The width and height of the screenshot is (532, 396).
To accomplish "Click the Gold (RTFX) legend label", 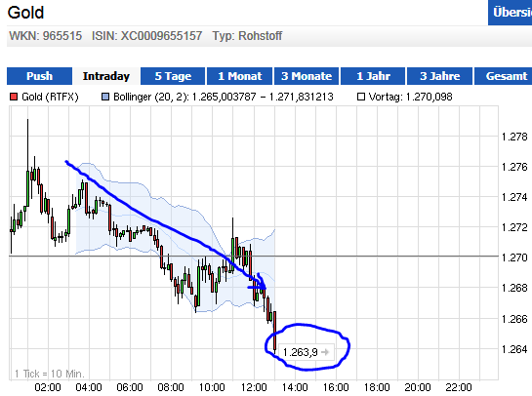I will pos(50,97).
